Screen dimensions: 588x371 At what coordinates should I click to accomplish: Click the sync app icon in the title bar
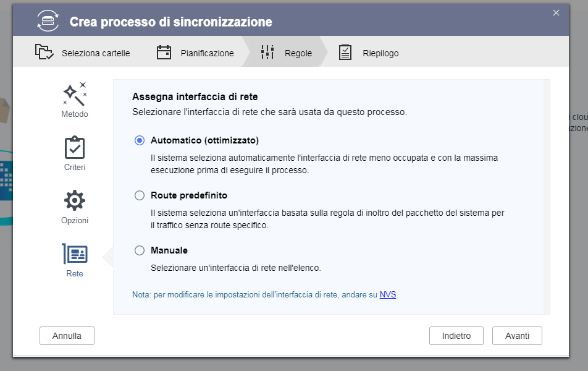point(49,22)
